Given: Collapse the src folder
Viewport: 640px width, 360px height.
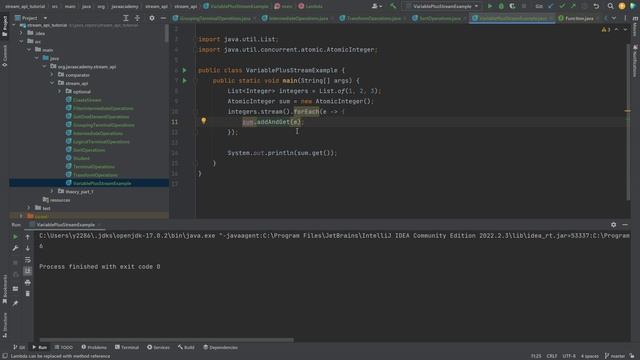Looking at the screenshot, I should (21, 42).
